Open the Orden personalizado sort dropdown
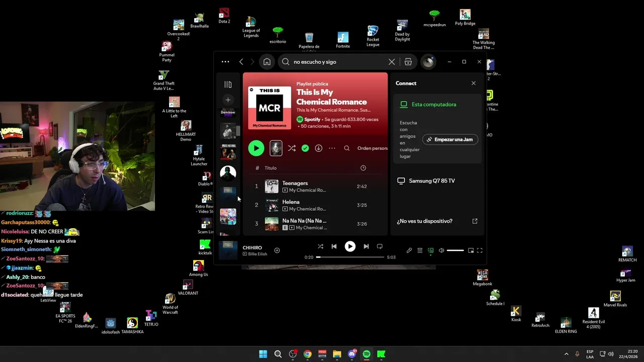Screen dimensions: 644x362 pyautogui.click(x=372, y=148)
